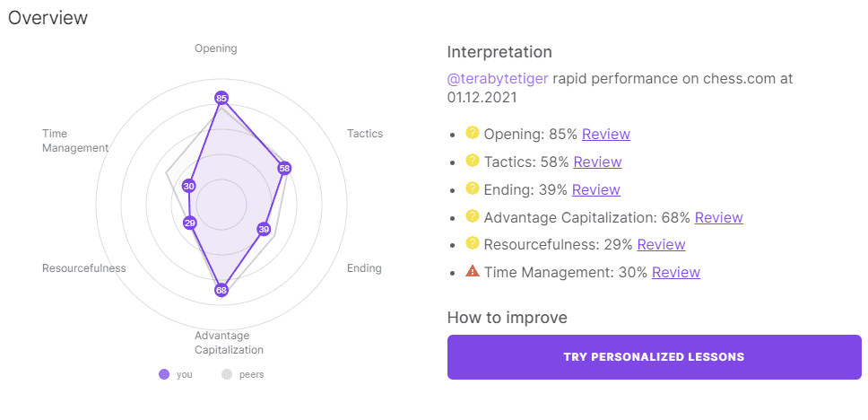Open the Review link for Ending
Screen dimensions: 868x420
tap(595, 189)
